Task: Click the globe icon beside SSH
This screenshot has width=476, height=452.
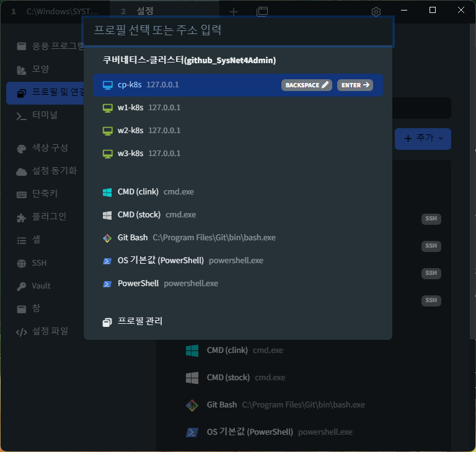Action: coord(21,264)
